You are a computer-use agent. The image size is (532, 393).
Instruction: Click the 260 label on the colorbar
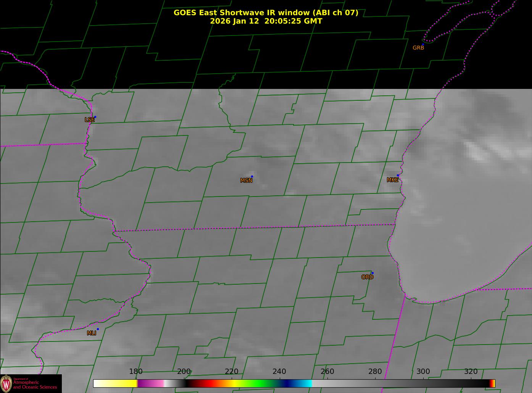click(x=327, y=372)
